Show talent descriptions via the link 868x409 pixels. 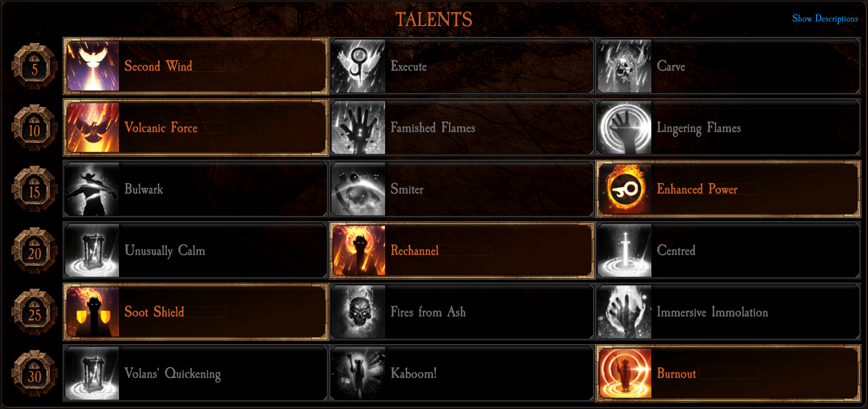point(825,19)
